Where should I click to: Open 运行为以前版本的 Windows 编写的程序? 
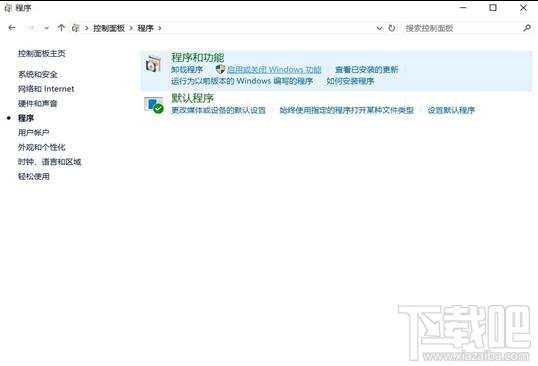point(242,81)
